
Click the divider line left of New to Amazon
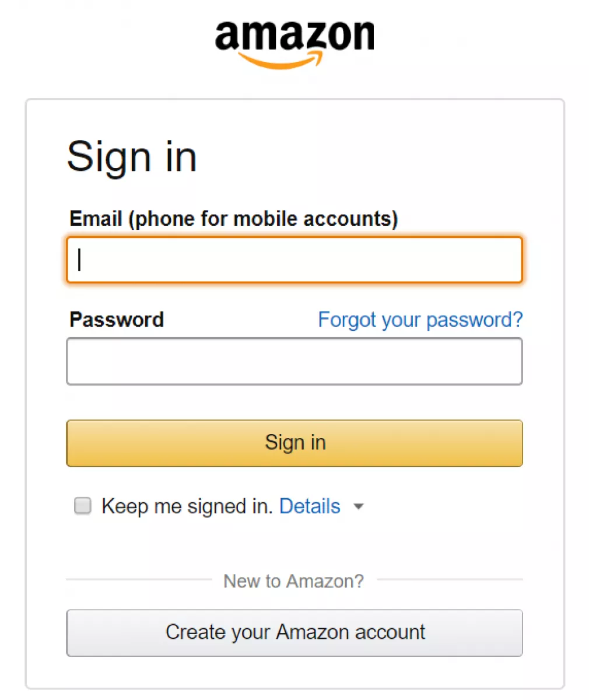click(x=139, y=580)
